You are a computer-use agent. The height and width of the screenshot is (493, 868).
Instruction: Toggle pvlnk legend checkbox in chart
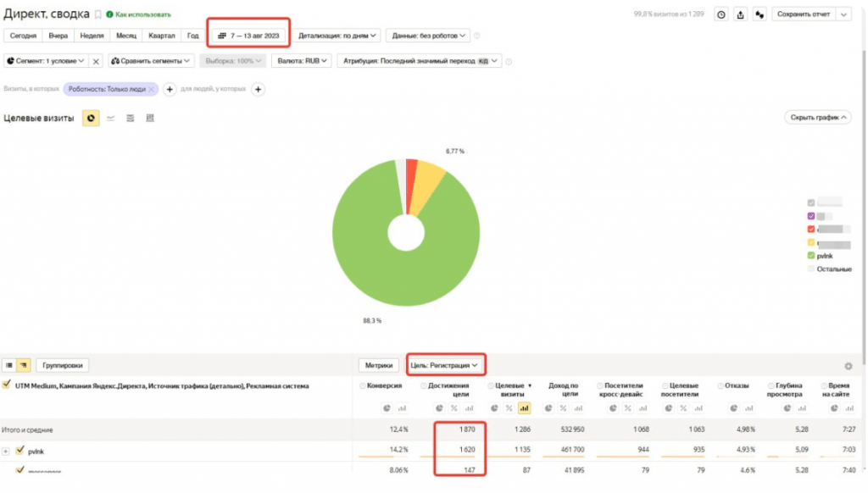pyautogui.click(x=811, y=255)
